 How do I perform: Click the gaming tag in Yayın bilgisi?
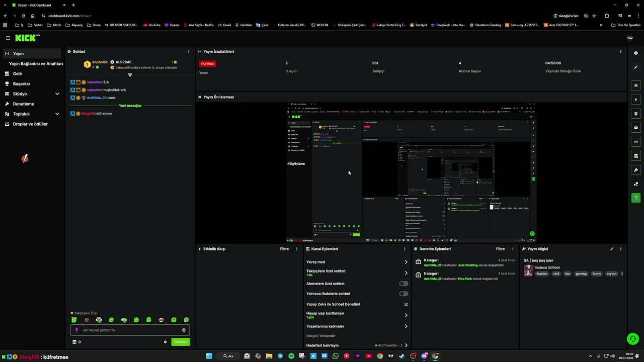(581, 274)
